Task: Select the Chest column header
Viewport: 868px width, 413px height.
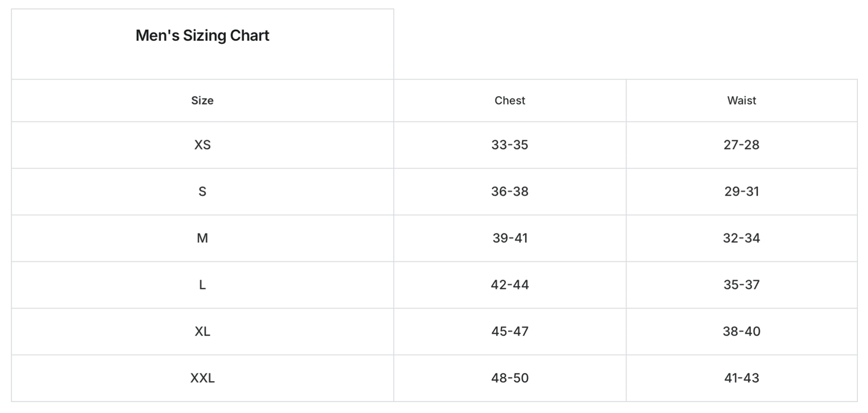Action: 510,100
